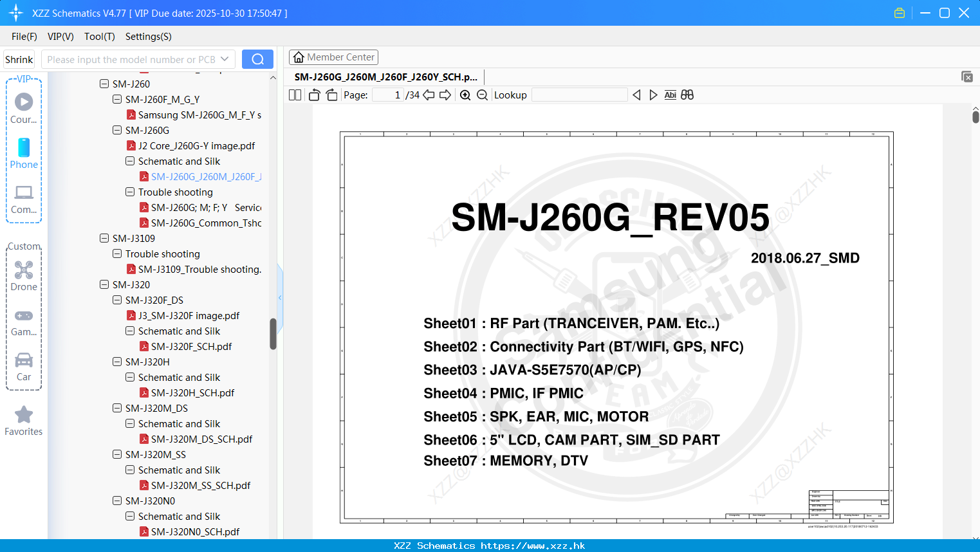Find next lookup match triangle
The image size is (980, 552).
[653, 95]
